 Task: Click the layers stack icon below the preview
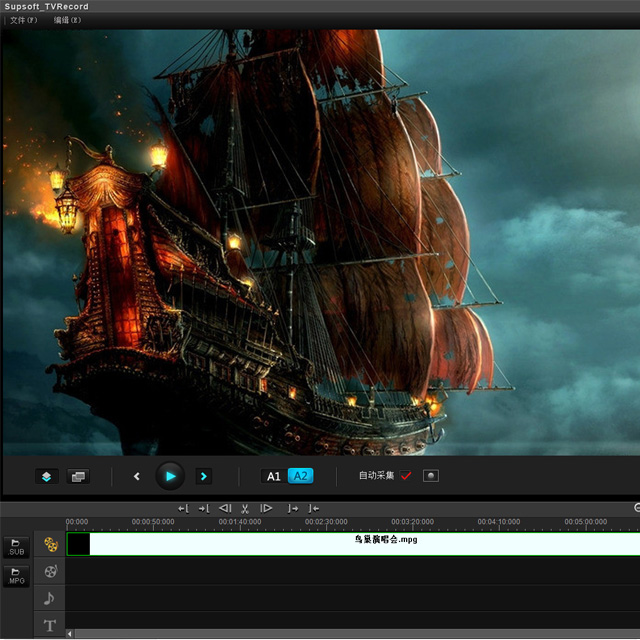(47, 476)
